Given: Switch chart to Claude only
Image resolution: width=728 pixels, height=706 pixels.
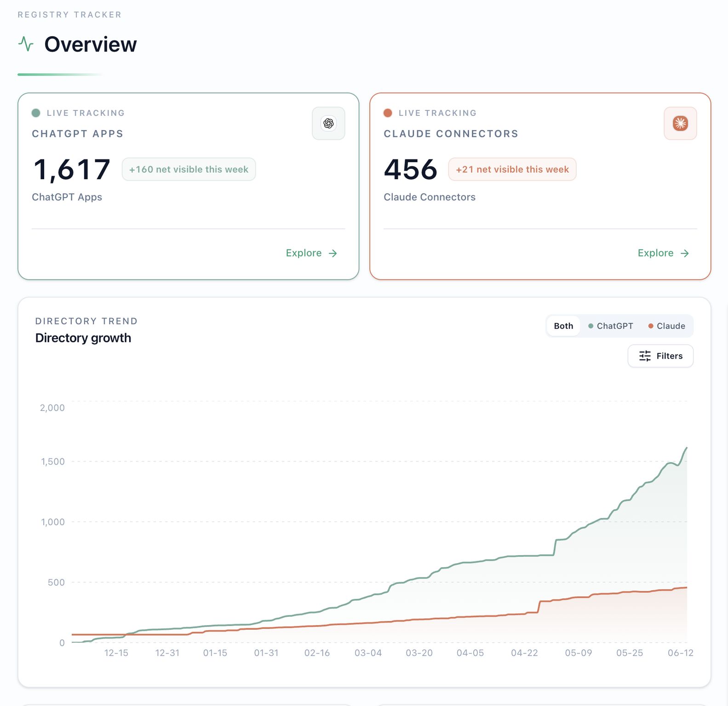Looking at the screenshot, I should (667, 326).
